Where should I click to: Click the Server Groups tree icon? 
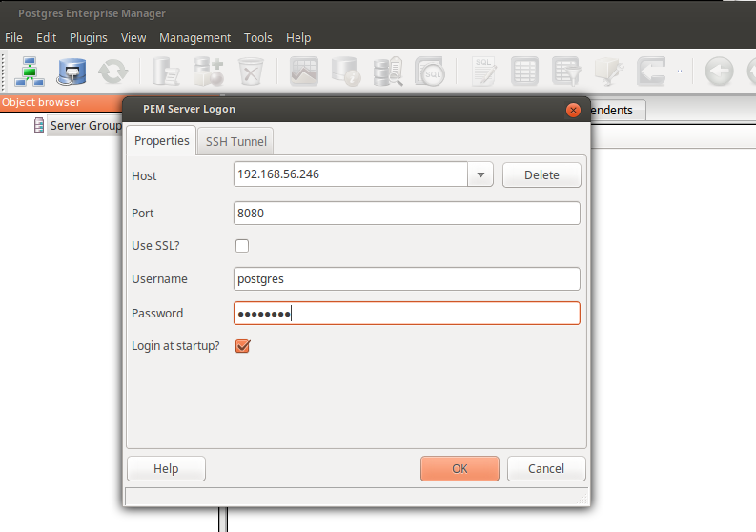tap(38, 125)
